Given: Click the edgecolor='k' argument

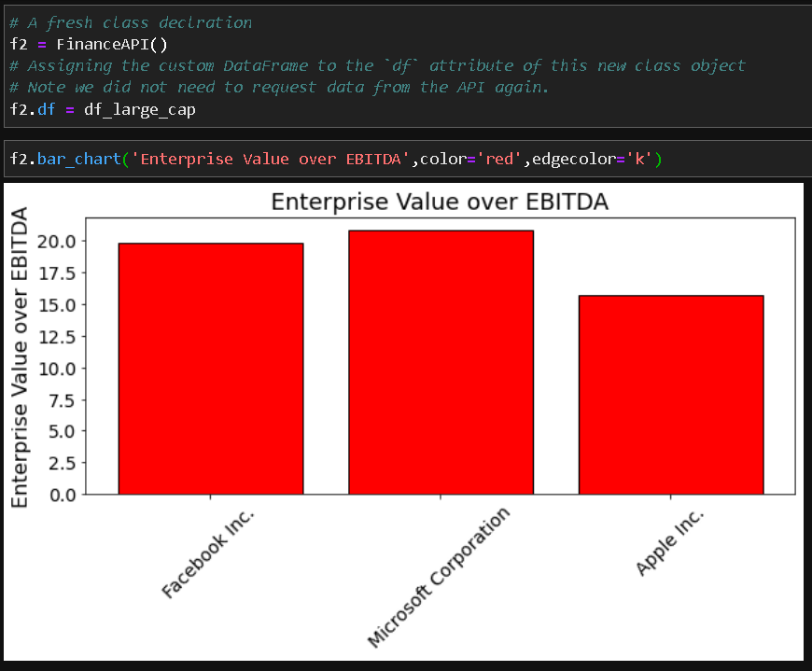Looking at the screenshot, I should click(595, 159).
